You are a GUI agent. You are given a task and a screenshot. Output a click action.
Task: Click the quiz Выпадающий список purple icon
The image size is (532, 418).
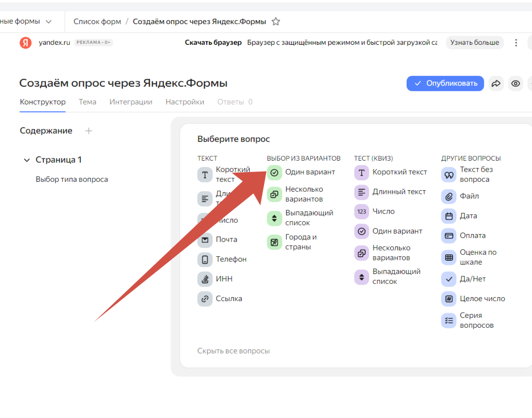362,277
